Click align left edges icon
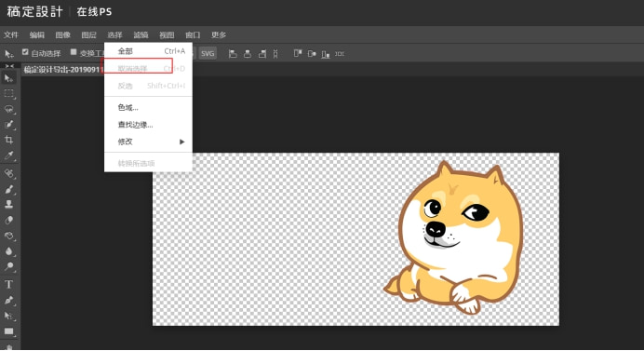Screen dimensions: 644x351 pyautogui.click(x=233, y=54)
